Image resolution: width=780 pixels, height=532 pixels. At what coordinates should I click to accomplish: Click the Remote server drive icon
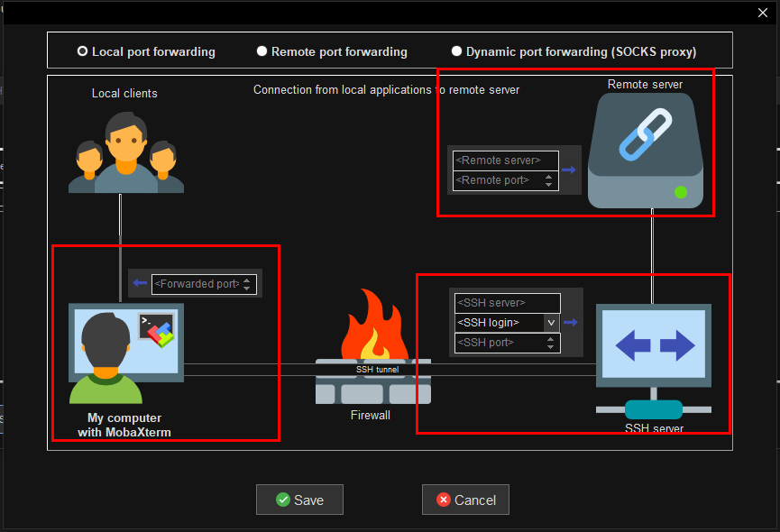[646, 151]
